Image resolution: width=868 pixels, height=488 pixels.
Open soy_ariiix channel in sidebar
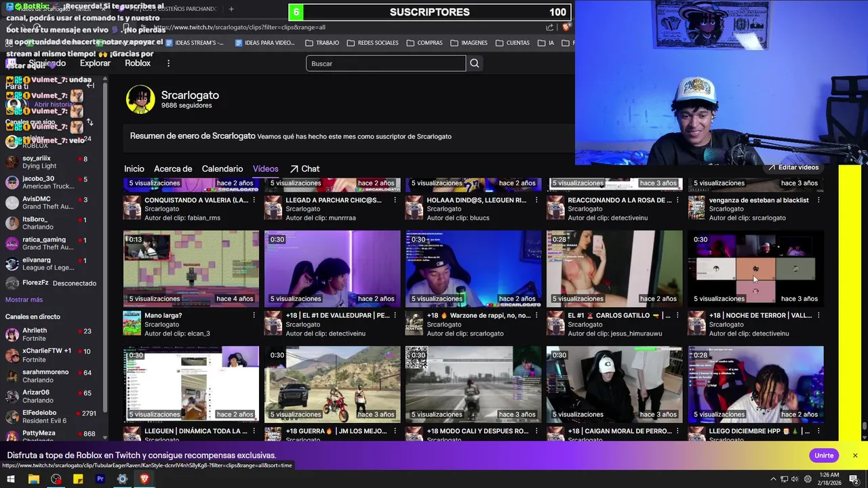52,162
